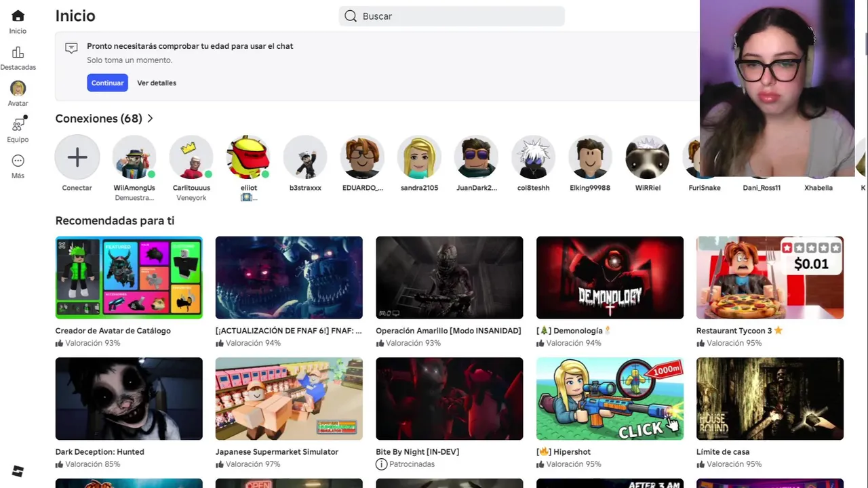Open WiRRiel avatar

point(647,157)
